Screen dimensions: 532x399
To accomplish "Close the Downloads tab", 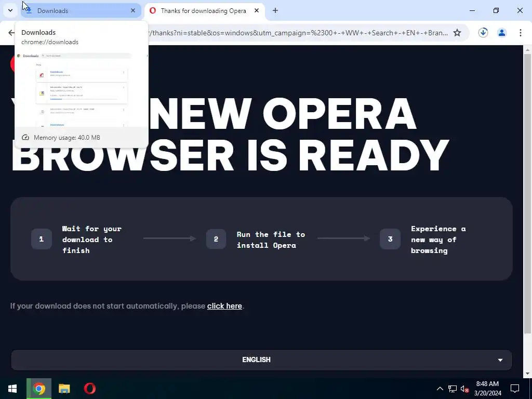I will 133,10.
